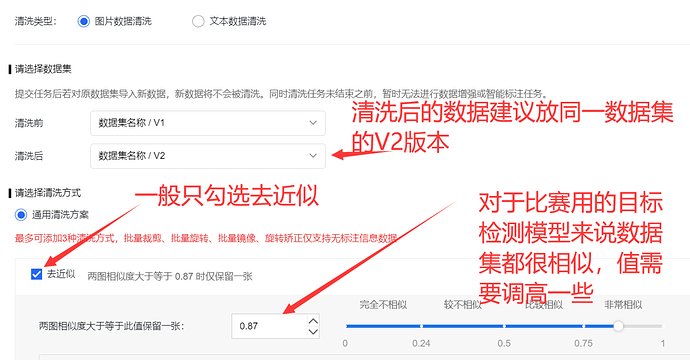Click chevron arrow in 清洗前 box
This screenshot has height=360, width=690.
(313, 123)
